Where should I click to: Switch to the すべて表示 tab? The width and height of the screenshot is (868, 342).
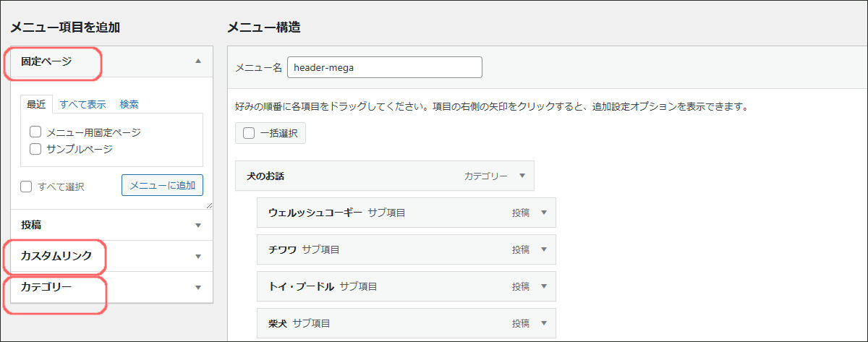click(82, 104)
